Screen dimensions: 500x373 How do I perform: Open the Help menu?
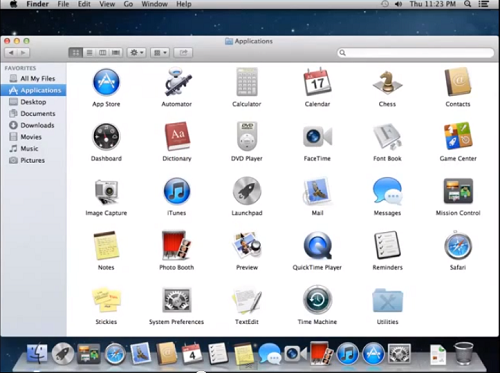point(184,4)
